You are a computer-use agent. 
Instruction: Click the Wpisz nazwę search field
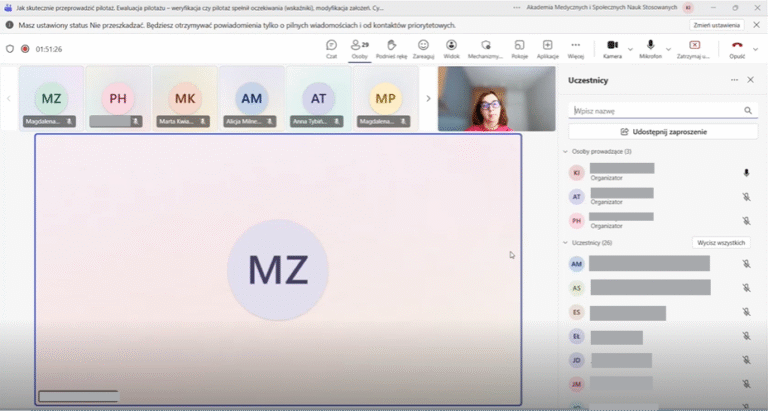tap(655, 111)
